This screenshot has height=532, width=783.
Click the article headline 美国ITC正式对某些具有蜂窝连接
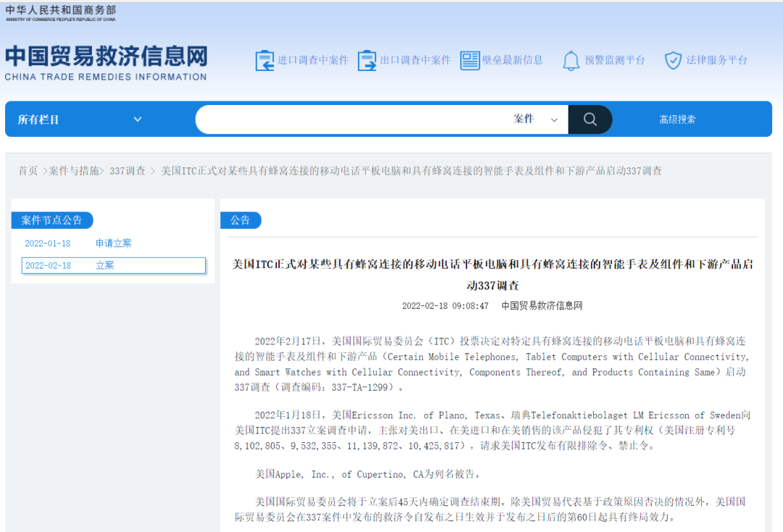[x=493, y=275]
